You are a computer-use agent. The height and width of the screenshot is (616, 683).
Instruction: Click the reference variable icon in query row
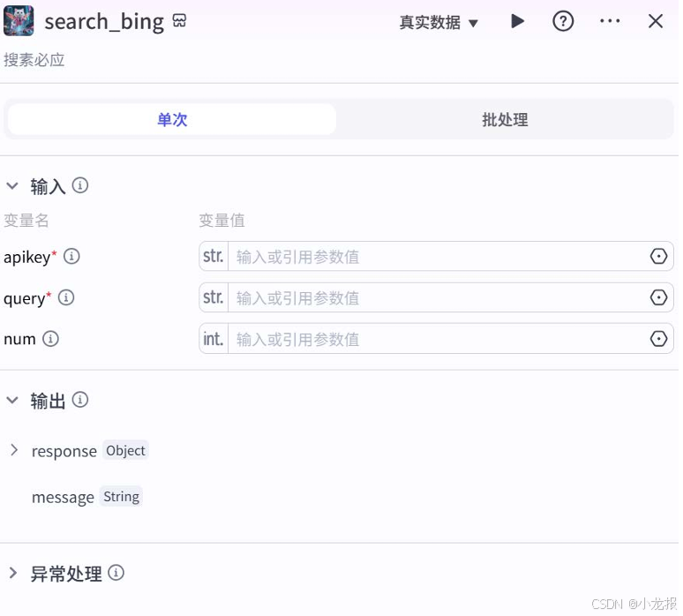click(x=658, y=297)
